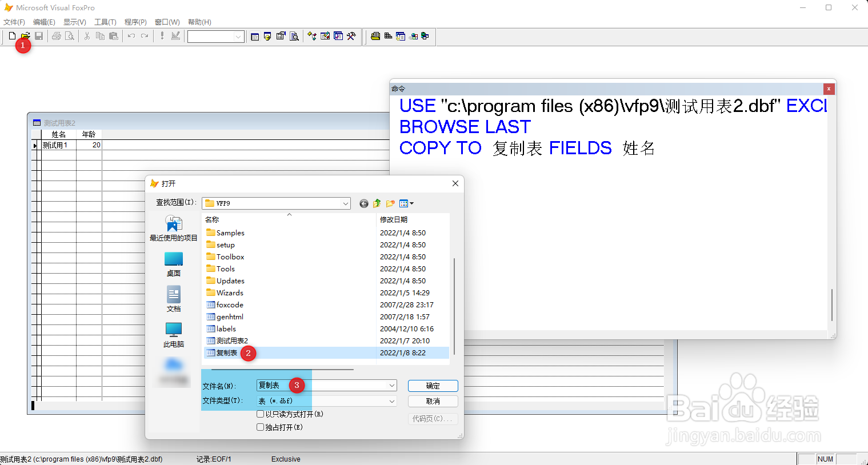This screenshot has height=465, width=868.
Task: Click the Undo icon on the toolbar
Action: pyautogui.click(x=131, y=35)
